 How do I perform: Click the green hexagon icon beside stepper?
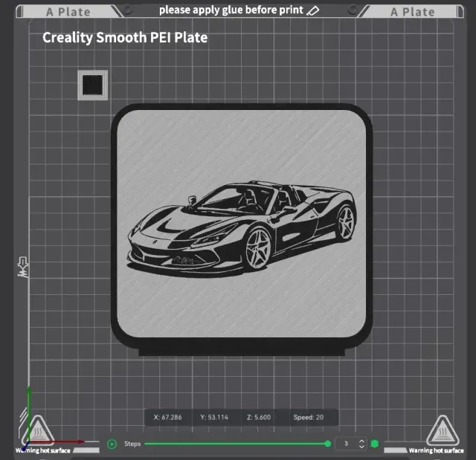[375, 444]
